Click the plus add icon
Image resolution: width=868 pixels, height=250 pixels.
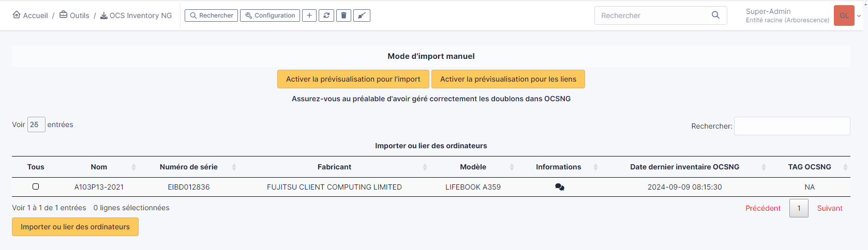click(309, 15)
